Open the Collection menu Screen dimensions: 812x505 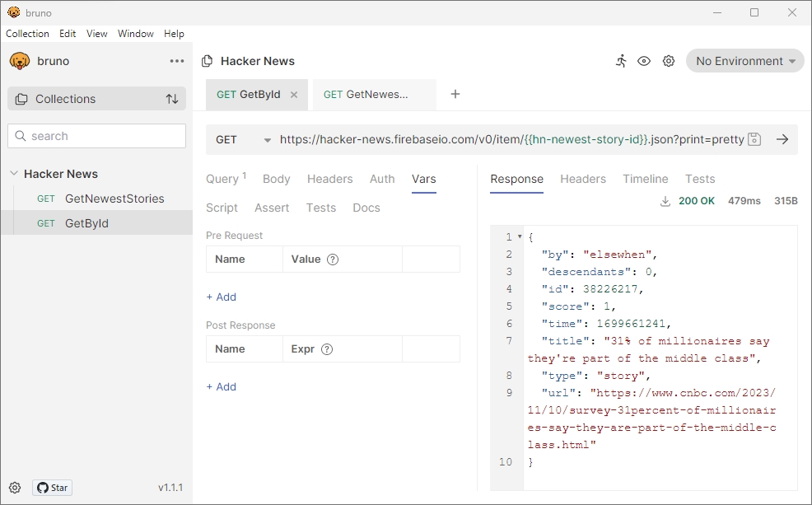click(27, 34)
